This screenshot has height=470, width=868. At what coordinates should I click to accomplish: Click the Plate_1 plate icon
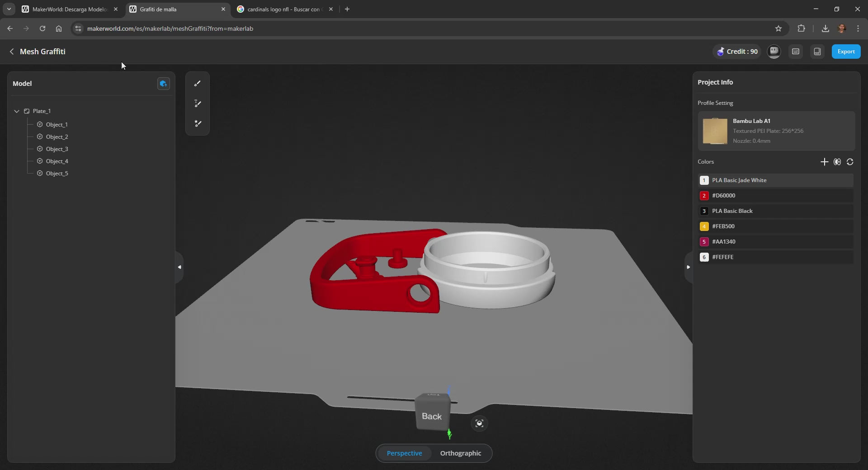pos(27,111)
